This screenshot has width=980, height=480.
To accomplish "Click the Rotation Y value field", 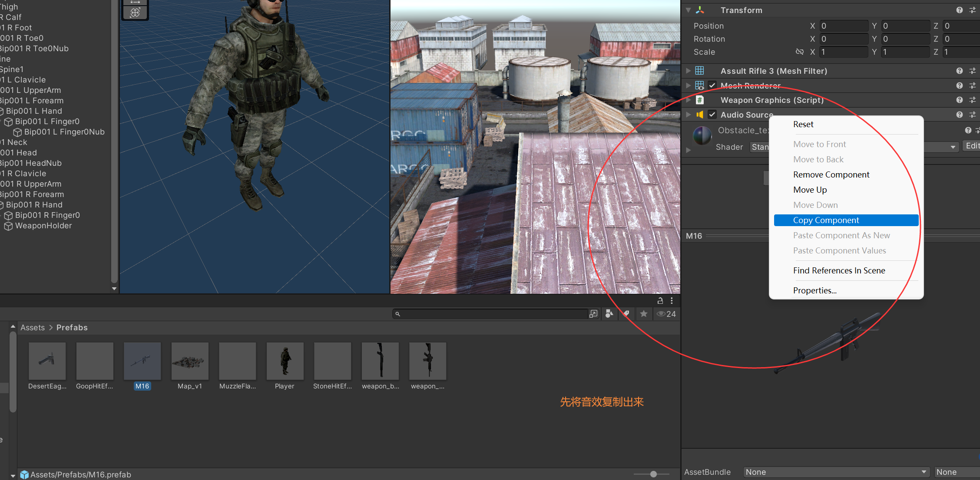I will [905, 39].
